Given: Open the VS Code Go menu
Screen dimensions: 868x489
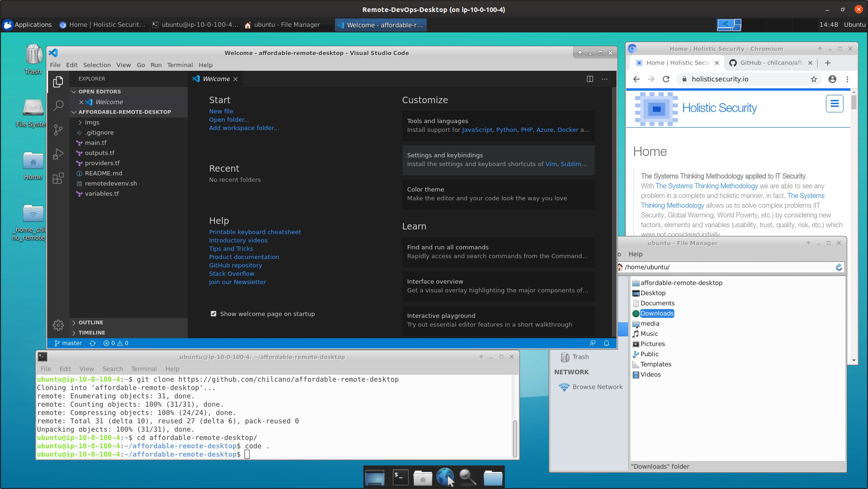Looking at the screenshot, I should 141,65.
